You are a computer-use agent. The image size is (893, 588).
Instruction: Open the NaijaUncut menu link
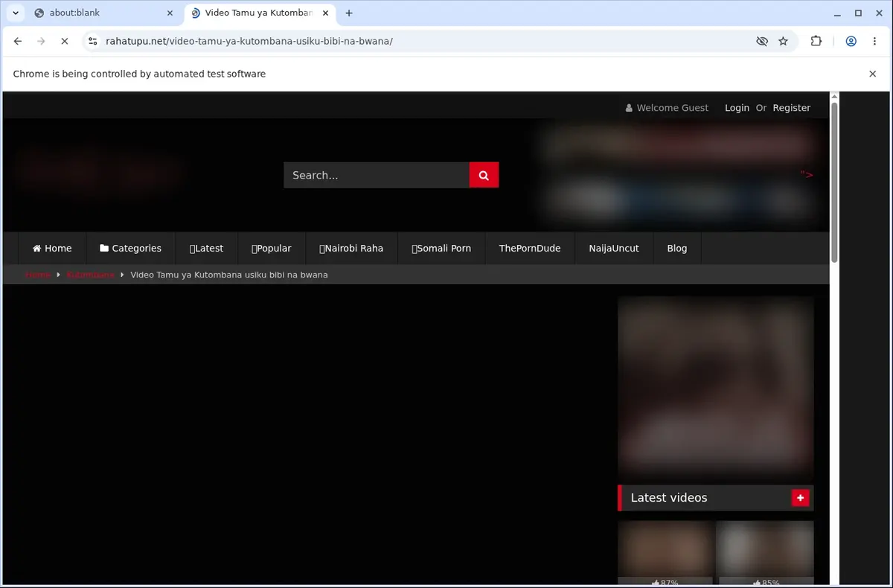click(614, 248)
